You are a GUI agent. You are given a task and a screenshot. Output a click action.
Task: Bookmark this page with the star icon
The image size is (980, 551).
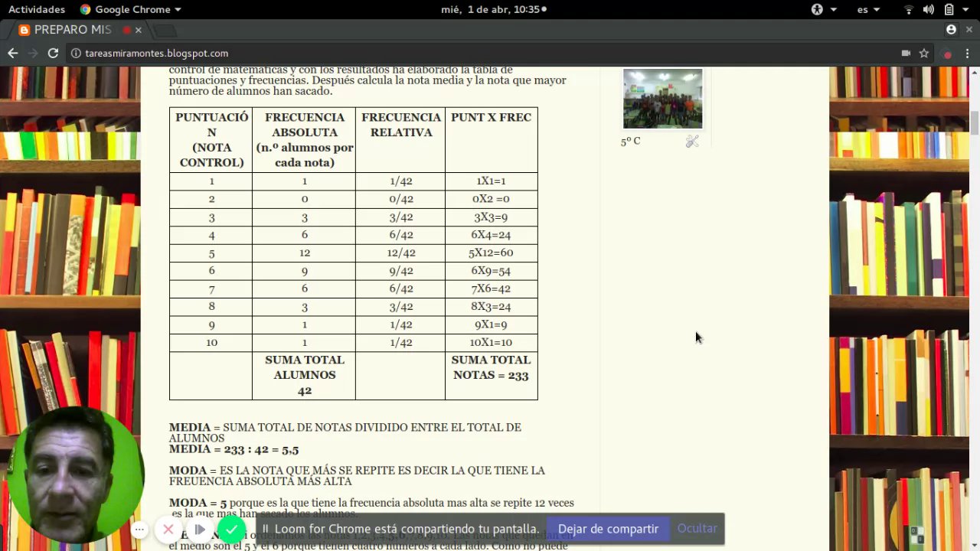[924, 53]
